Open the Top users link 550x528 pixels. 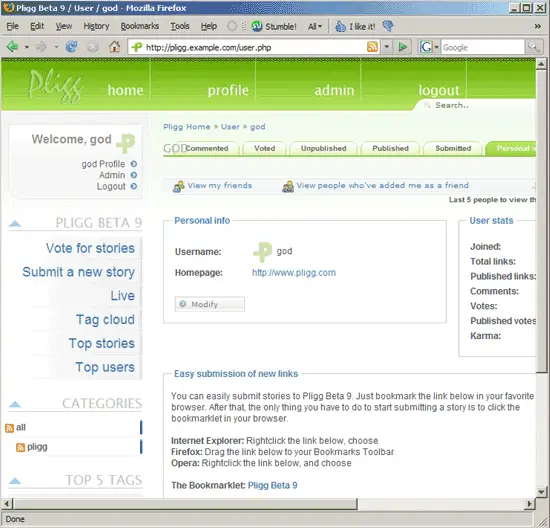[105, 367]
